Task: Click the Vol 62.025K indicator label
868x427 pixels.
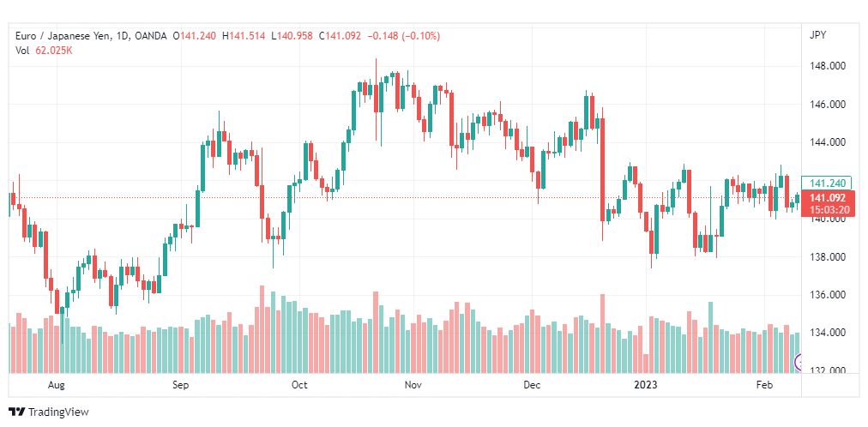Action: (45, 51)
